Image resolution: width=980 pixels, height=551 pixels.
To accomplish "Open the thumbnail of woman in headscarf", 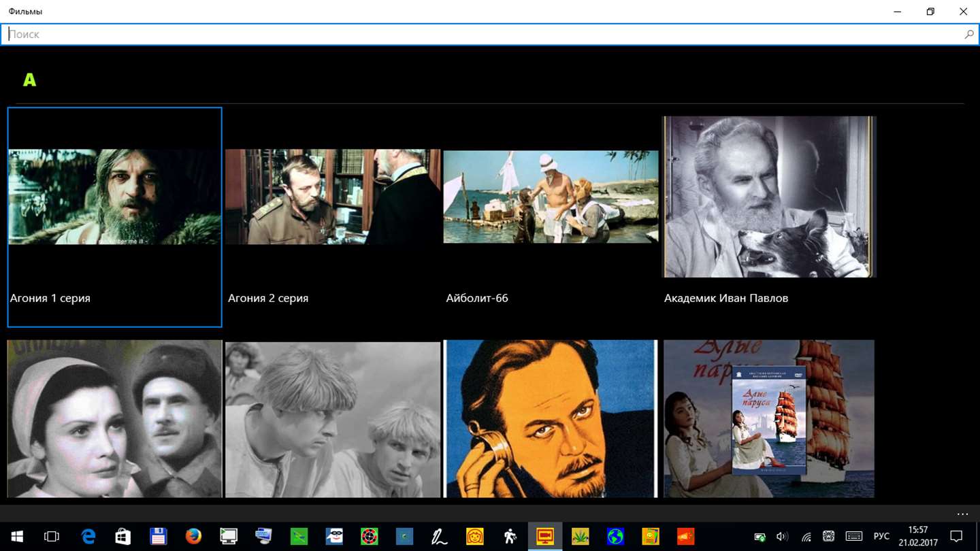I will (114, 419).
